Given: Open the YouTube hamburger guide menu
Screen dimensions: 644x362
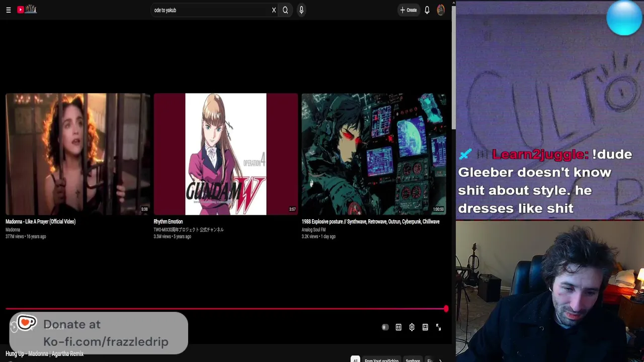Looking at the screenshot, I should (9, 10).
